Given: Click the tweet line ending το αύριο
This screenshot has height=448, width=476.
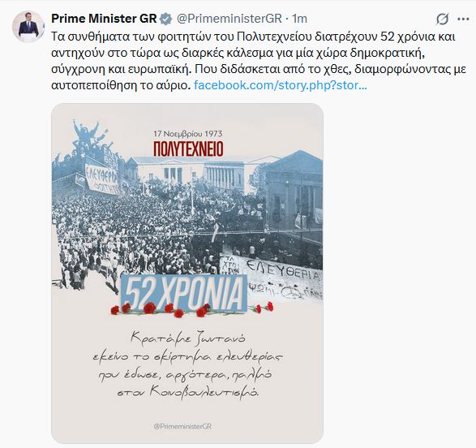Looking at the screenshot, I should pyautogui.click(x=121, y=85).
